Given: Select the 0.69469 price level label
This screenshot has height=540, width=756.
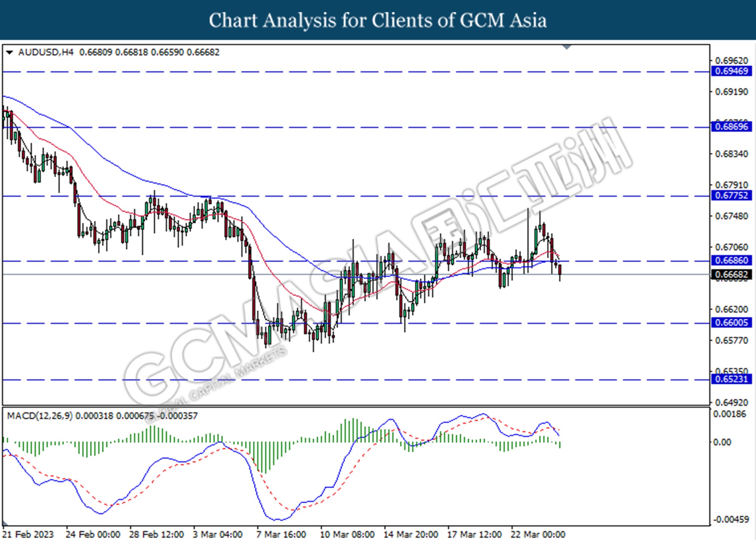Looking at the screenshot, I should tap(731, 71).
